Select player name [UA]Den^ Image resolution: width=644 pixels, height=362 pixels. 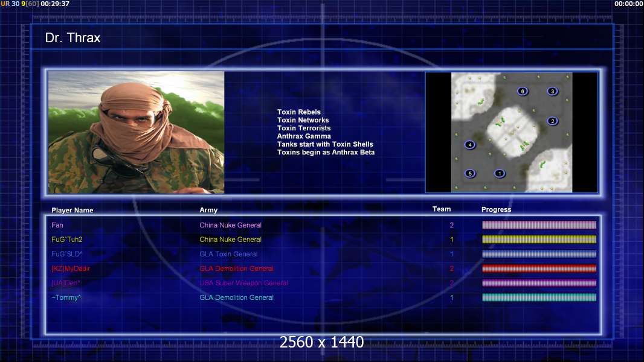66,283
